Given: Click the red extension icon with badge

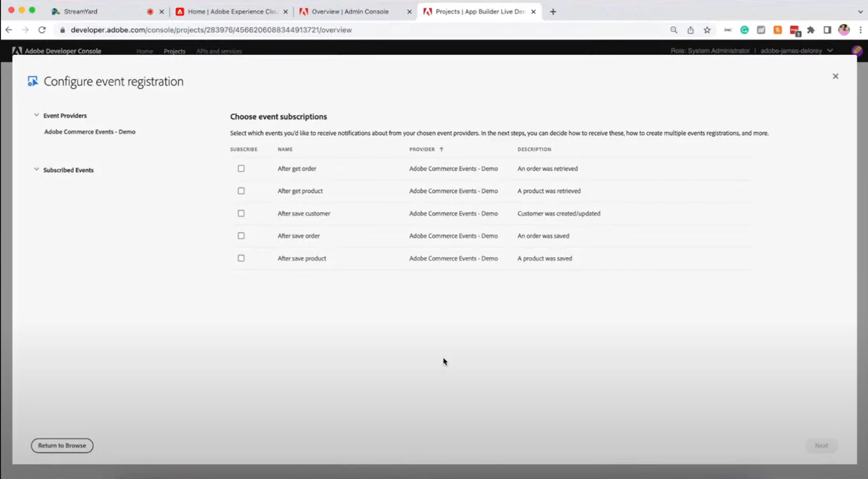Looking at the screenshot, I should [795, 30].
